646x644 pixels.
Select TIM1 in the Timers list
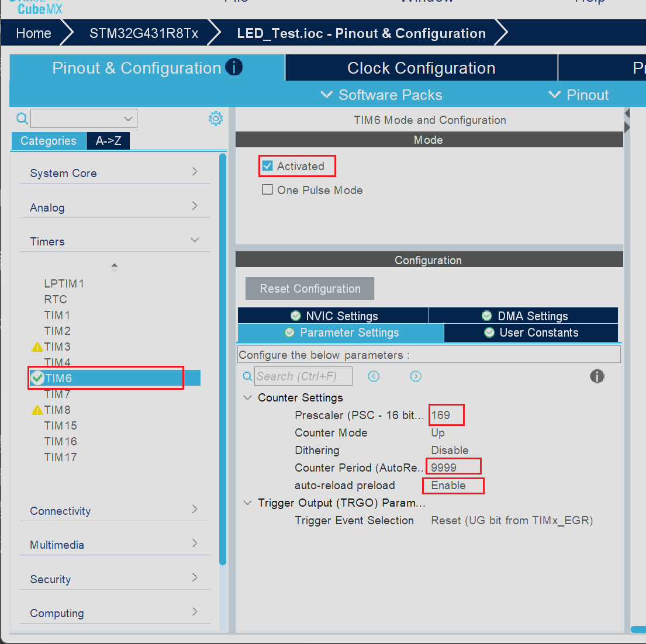[57, 316]
